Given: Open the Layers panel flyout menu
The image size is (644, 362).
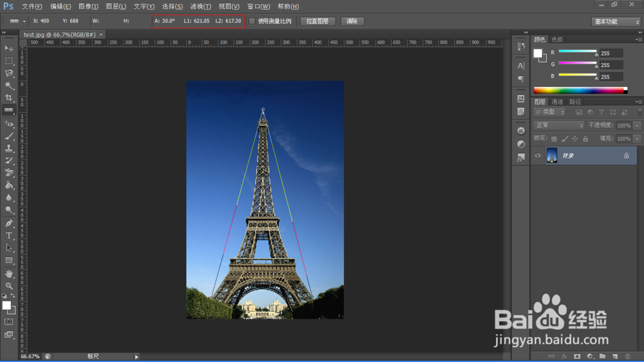Looking at the screenshot, I should (638, 102).
